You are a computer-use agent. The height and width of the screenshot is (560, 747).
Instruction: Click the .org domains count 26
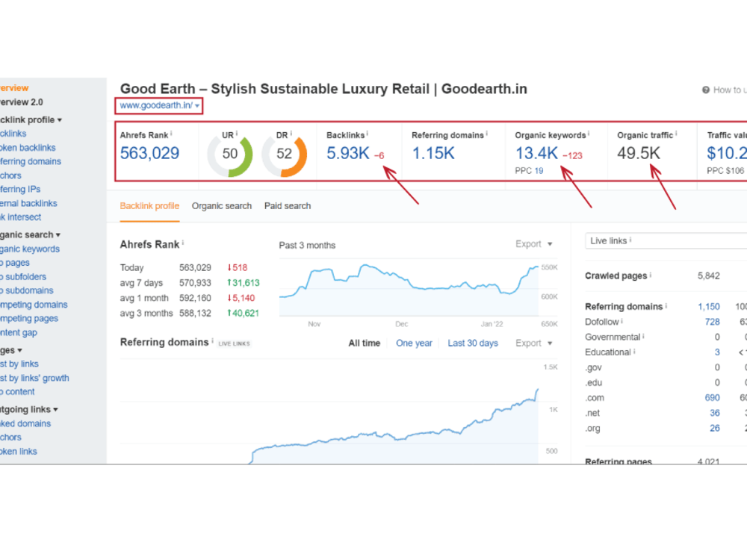pyautogui.click(x=715, y=428)
